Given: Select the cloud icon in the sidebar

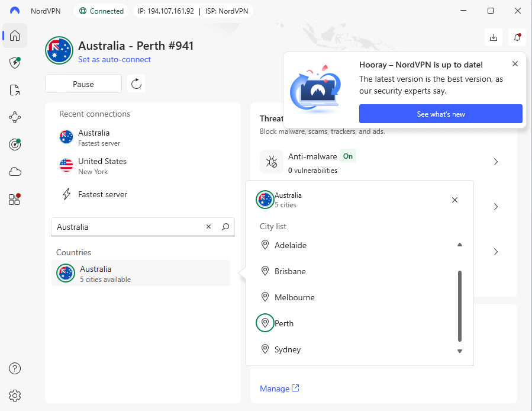Looking at the screenshot, I should [x=14, y=172].
